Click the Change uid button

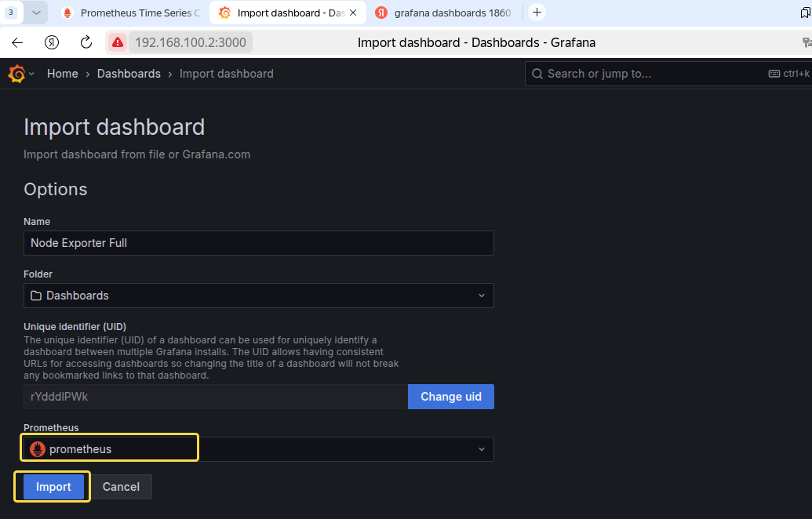(x=451, y=397)
